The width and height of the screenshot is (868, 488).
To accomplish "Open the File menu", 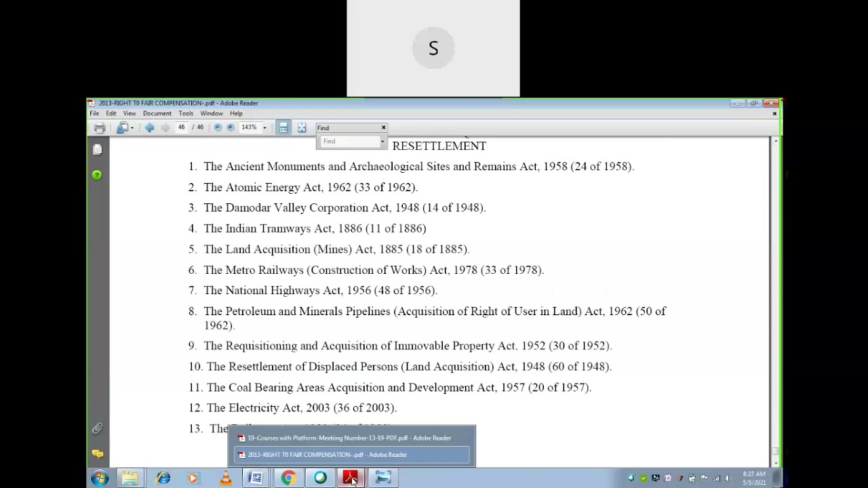I will pos(95,114).
